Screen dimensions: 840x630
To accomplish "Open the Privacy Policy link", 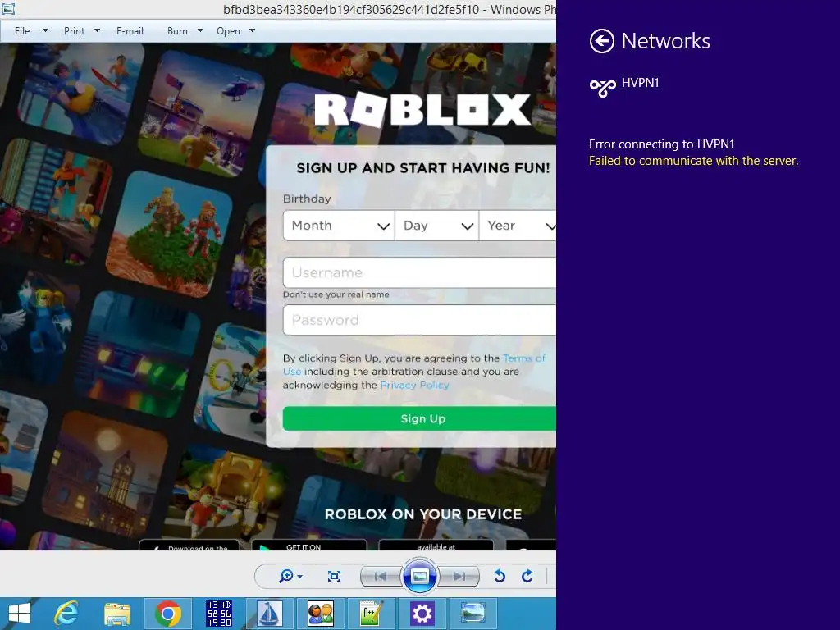I will click(414, 385).
